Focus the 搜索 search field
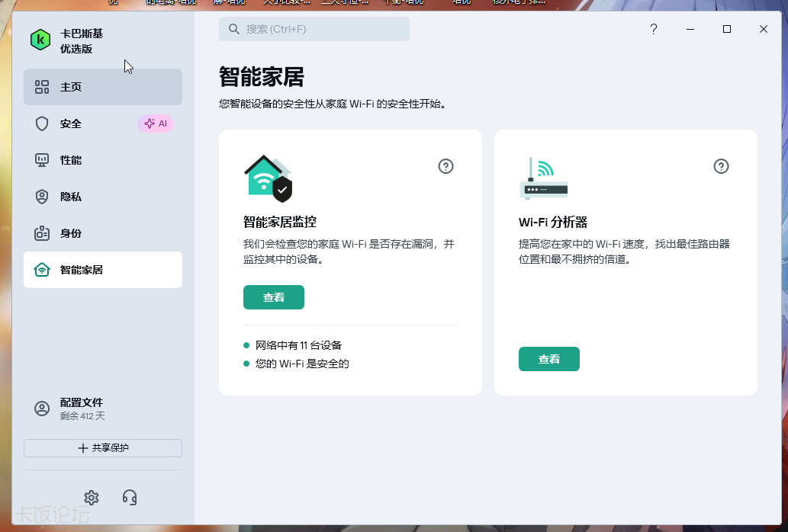This screenshot has width=788, height=532. (x=314, y=29)
